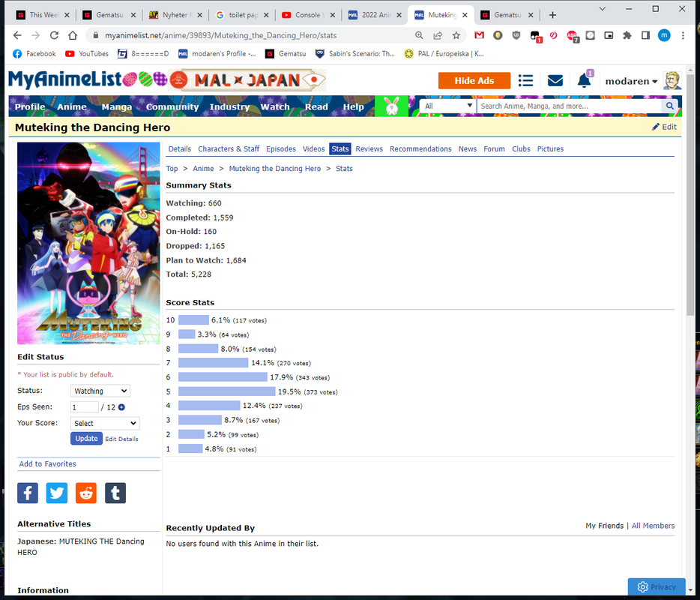Click the address bar URL

coord(220,35)
